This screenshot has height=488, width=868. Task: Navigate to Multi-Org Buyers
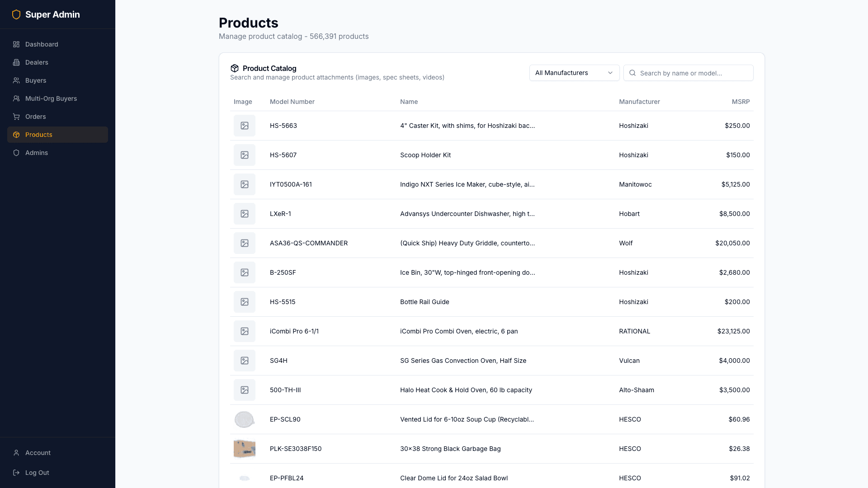point(57,99)
